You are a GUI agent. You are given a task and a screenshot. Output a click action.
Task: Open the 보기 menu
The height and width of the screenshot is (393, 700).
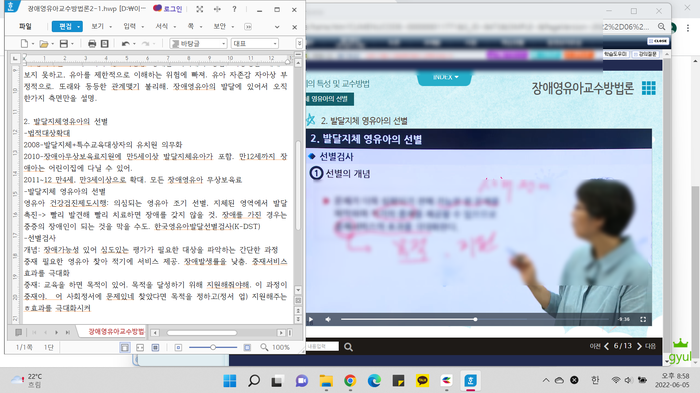pyautogui.click(x=97, y=26)
